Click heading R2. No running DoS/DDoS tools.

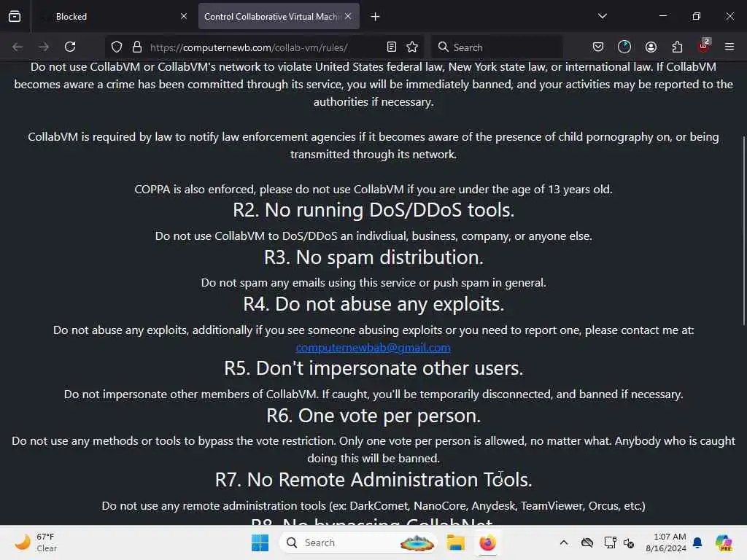(373, 210)
